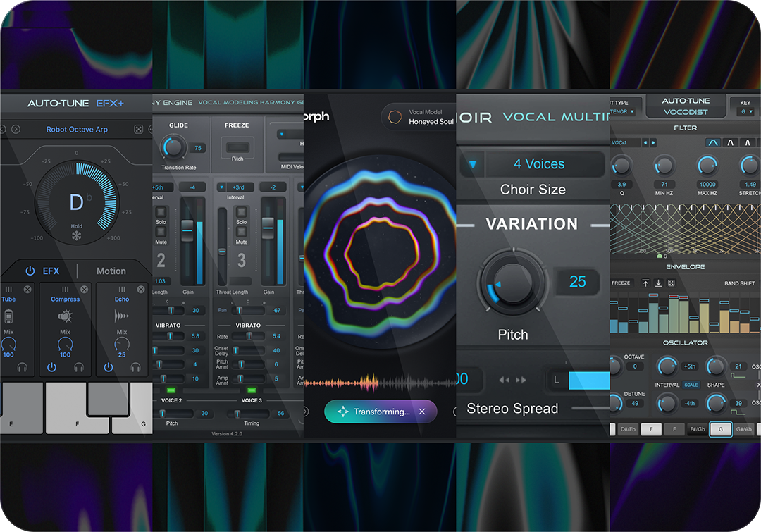Click the rewind double-arrow in Choir
Screen dimensions: 761x532
tap(505, 380)
